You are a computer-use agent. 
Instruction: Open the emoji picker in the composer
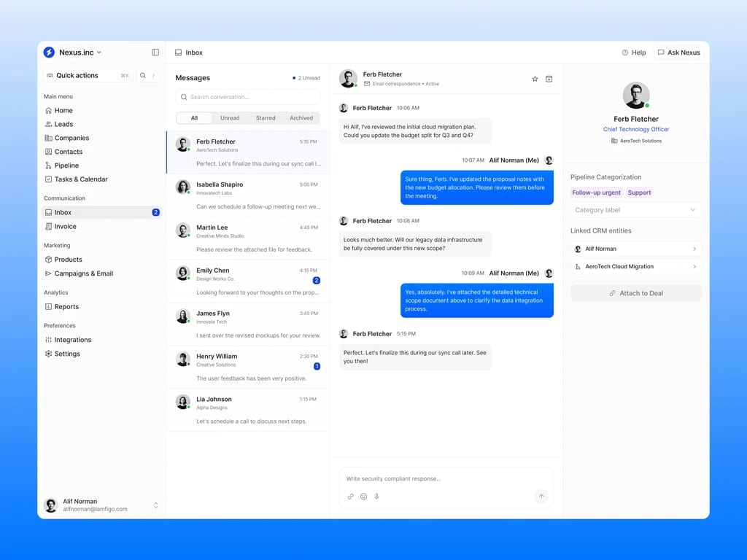click(363, 496)
